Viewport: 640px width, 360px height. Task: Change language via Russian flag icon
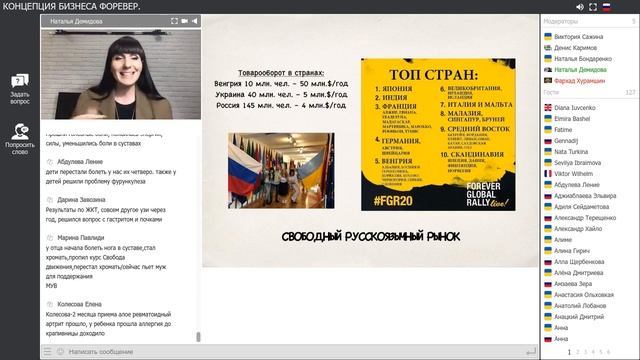tap(607, 7)
